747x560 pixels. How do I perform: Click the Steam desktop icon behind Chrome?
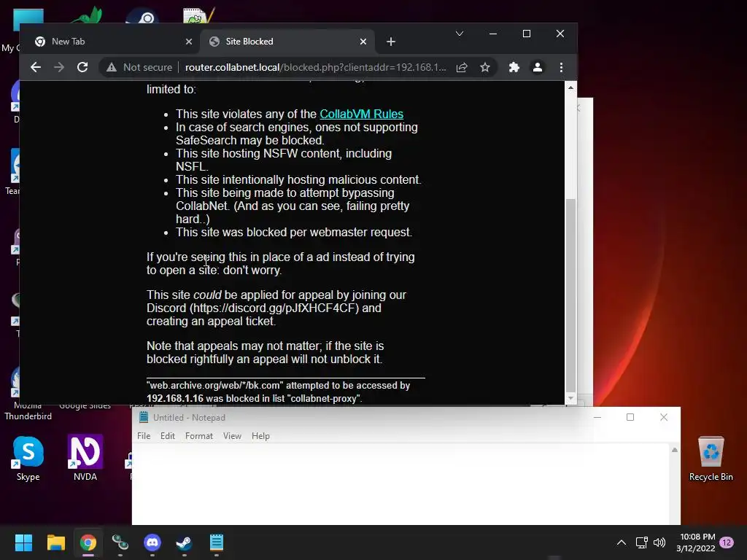coord(142,16)
